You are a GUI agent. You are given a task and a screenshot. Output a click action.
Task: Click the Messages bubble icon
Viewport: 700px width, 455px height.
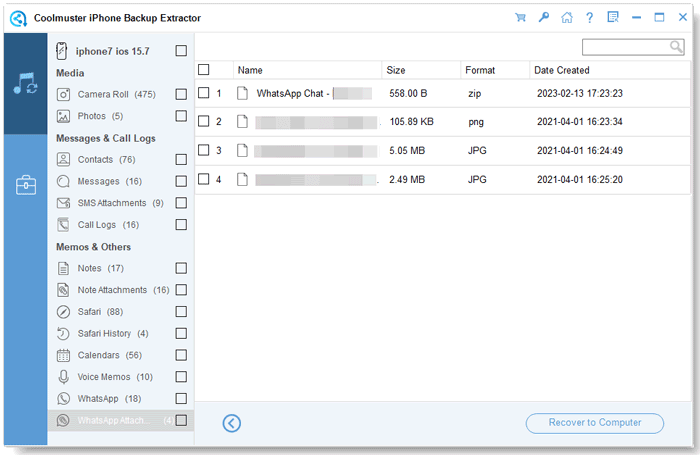(x=63, y=181)
